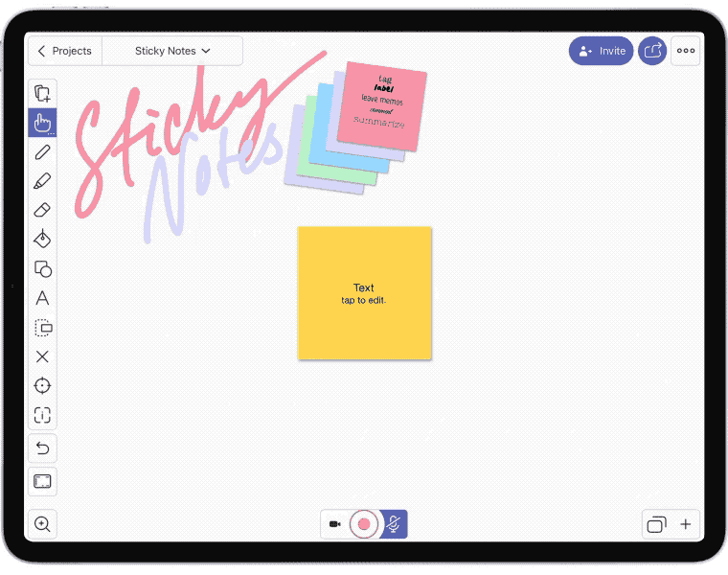Toggle the camera video button
Image resolution: width=728 pixels, height=575 pixels.
point(335,524)
